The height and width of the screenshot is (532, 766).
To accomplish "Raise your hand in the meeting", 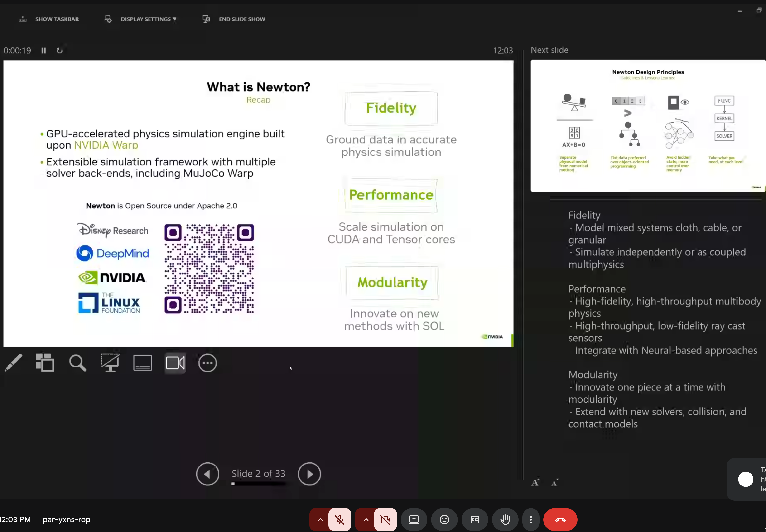I will point(505,520).
